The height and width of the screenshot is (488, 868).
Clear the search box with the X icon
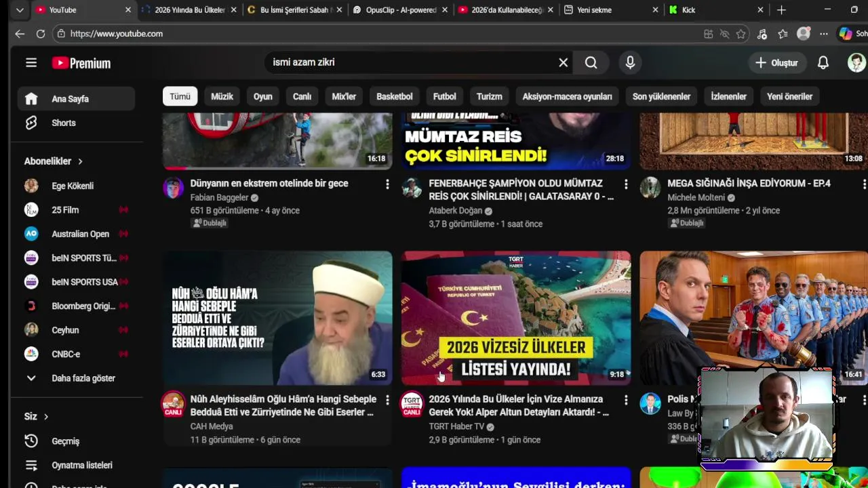[563, 62]
